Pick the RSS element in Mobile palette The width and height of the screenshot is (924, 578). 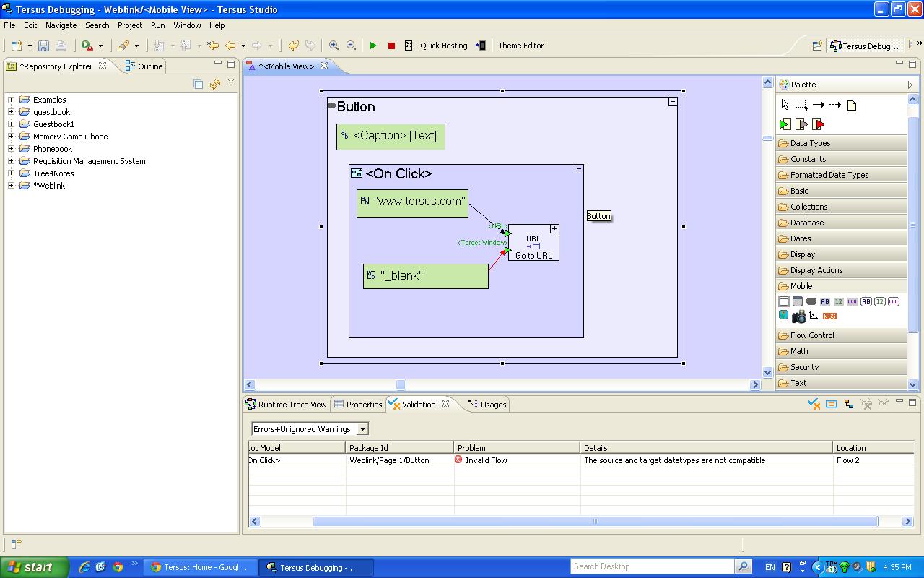click(x=829, y=316)
